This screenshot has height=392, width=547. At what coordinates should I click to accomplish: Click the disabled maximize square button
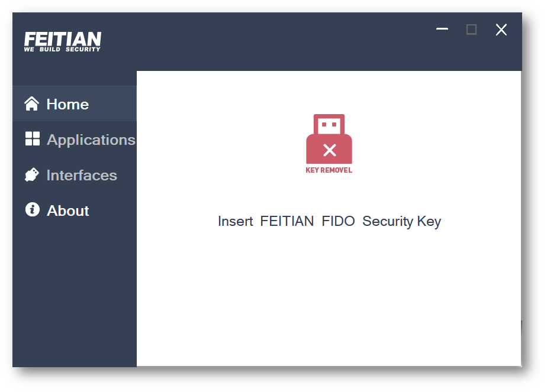tap(471, 30)
